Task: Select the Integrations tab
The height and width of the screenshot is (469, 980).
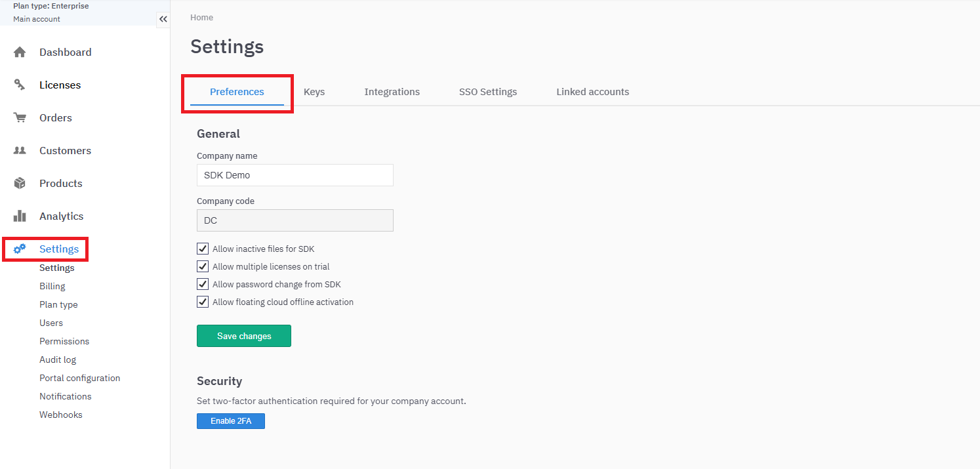Action: [x=392, y=92]
